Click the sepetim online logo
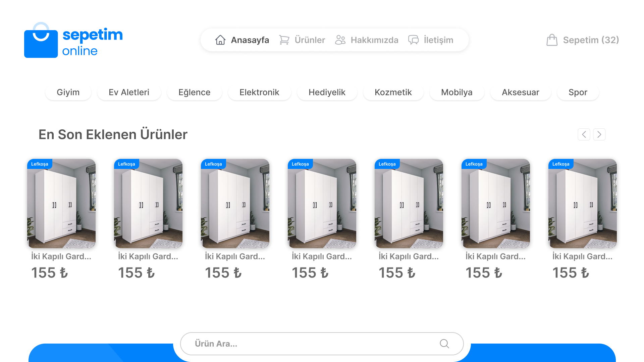Screen dimensions: 644x362 (x=73, y=40)
